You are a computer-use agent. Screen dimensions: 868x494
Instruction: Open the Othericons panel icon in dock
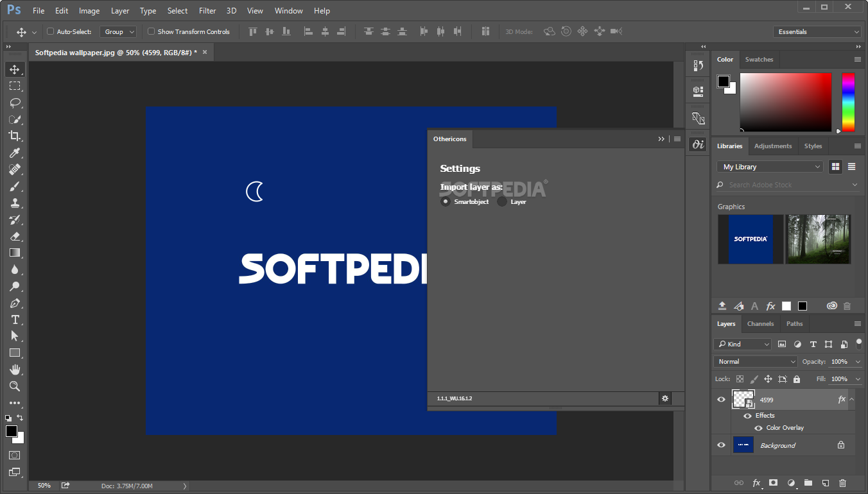(x=698, y=144)
